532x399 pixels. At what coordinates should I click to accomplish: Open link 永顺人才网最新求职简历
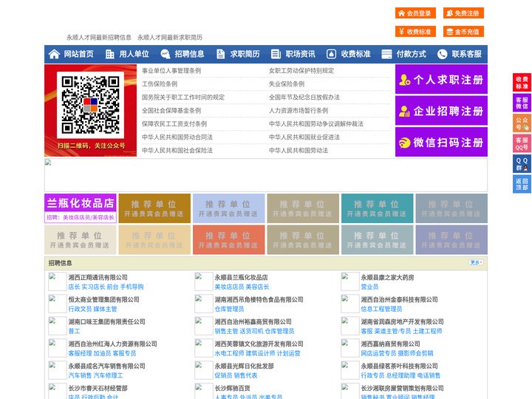click(170, 38)
